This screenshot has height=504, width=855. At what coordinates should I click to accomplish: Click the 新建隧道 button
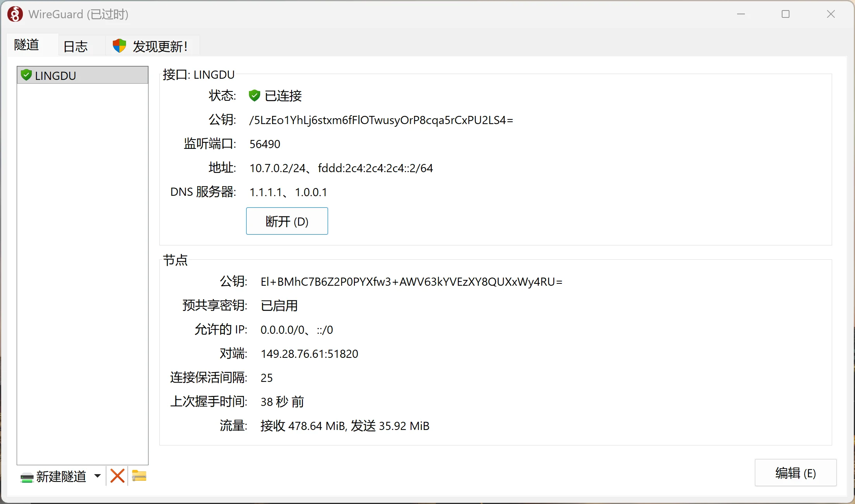(x=54, y=476)
